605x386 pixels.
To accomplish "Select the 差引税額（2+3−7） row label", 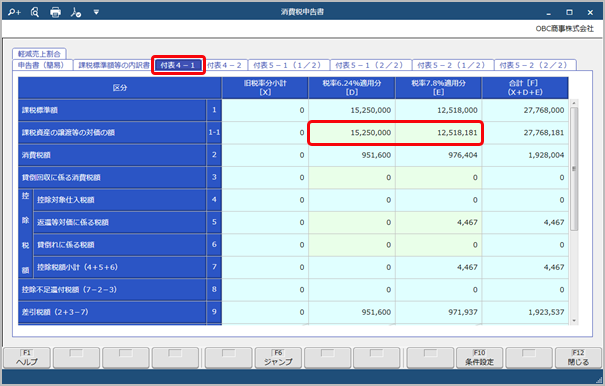I will (112, 312).
